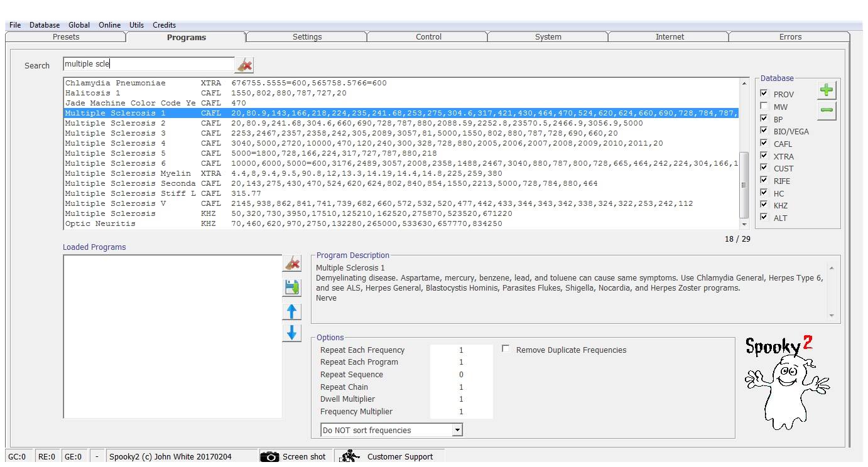Select the Multiple Sclerosis 5 row
This screenshot has width=868, height=467.
[401, 153]
